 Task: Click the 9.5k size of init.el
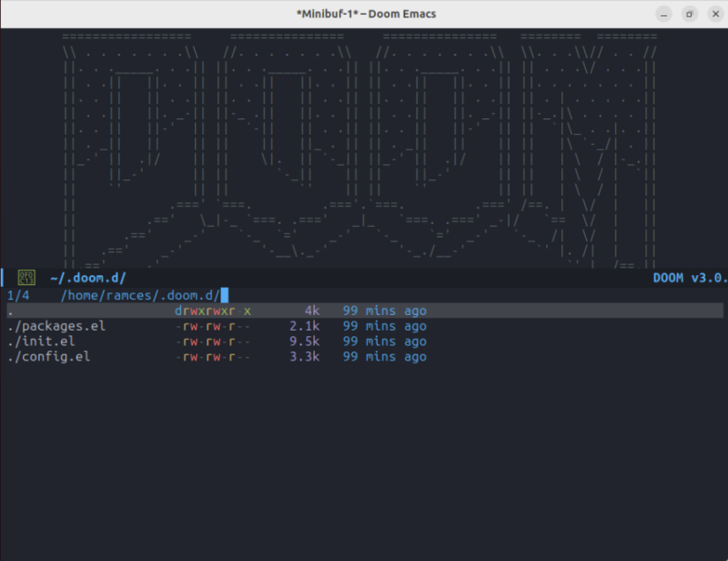pos(307,341)
